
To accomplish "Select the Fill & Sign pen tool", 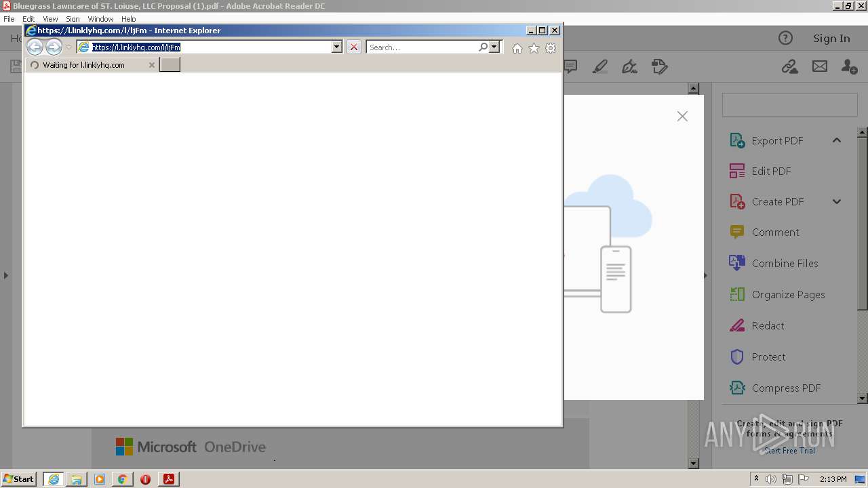I will click(629, 66).
